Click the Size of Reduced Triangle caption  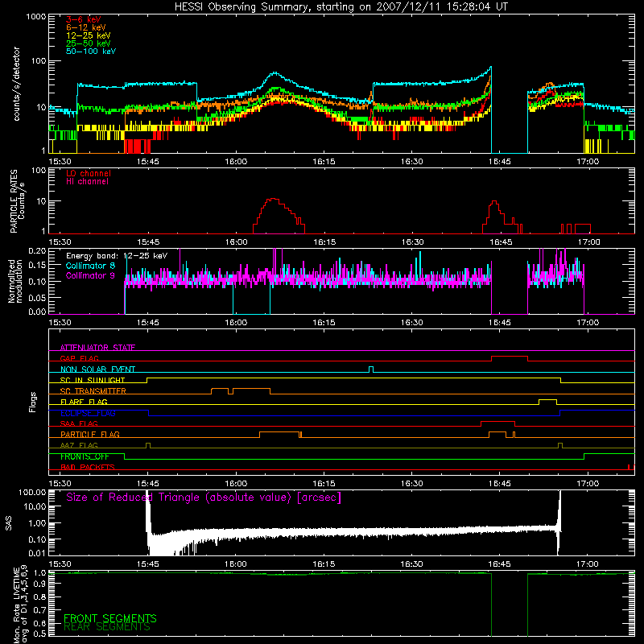click(204, 497)
